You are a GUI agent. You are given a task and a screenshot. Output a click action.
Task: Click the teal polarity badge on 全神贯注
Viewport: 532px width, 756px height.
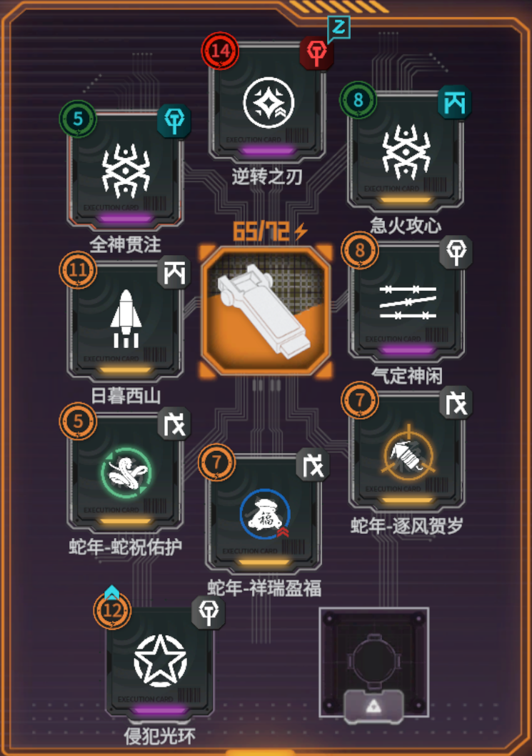coord(174,121)
